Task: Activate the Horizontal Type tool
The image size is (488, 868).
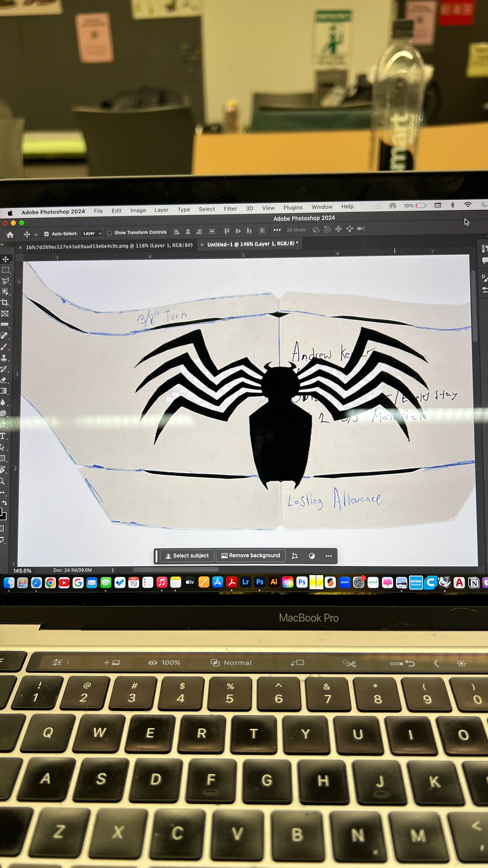Action: 3,436
